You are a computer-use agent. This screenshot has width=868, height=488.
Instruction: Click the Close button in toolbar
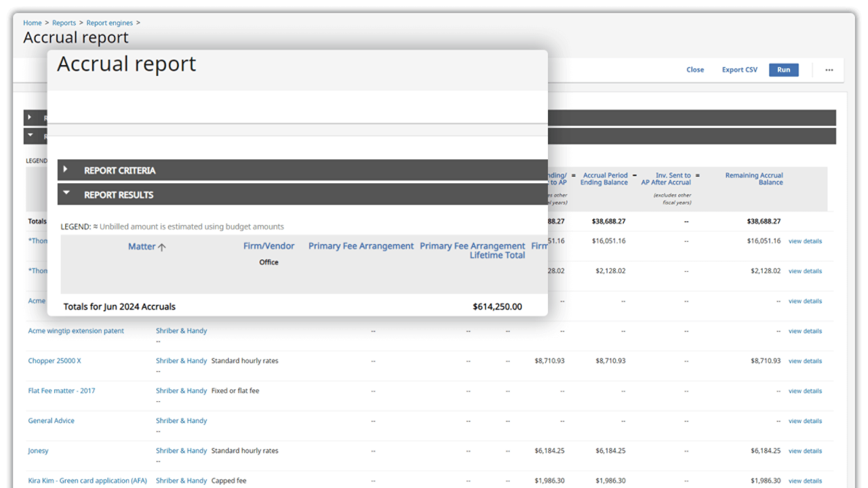point(694,70)
